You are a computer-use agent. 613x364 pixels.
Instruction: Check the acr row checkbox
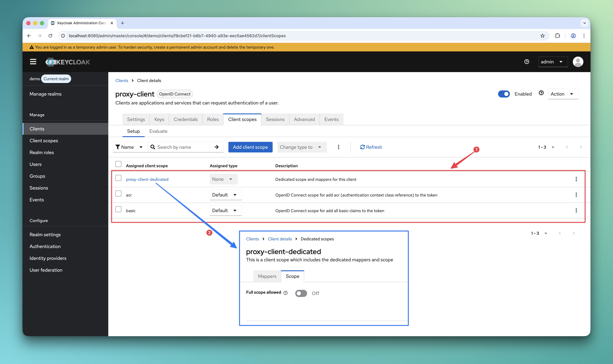[x=118, y=194]
